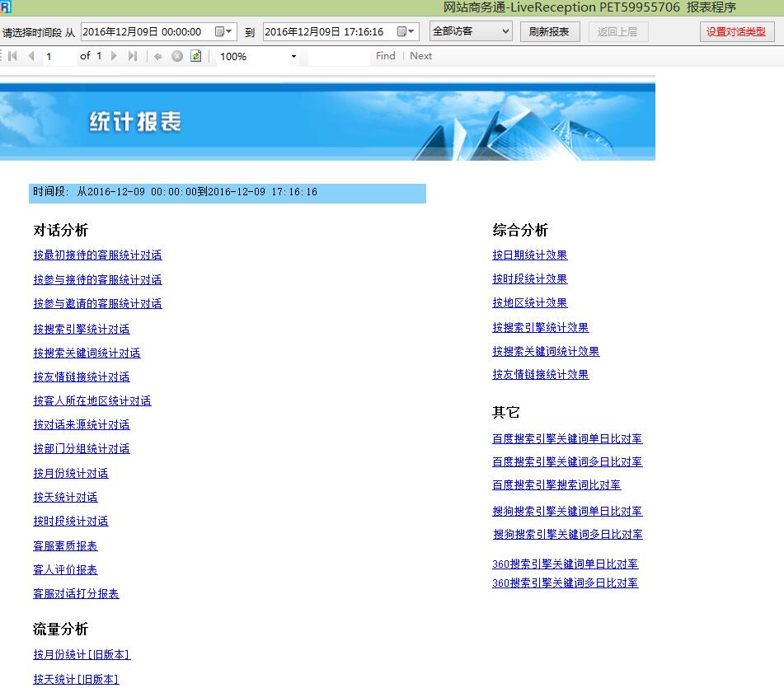Click the 设置对话类型 button
The image size is (784, 688).
(x=736, y=33)
